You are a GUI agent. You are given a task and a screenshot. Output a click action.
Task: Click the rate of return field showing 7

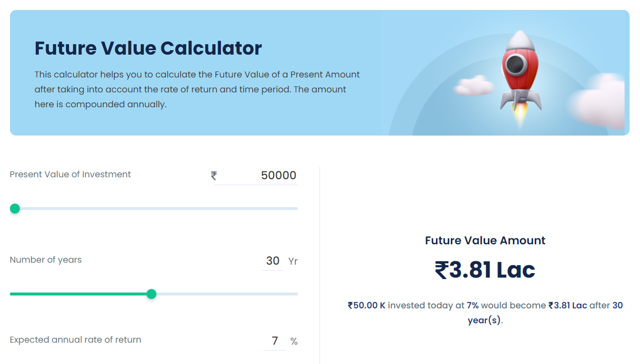point(275,341)
